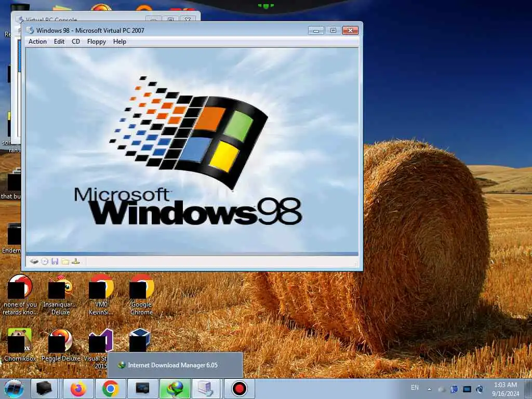532x399 pixels.
Task: Click the Internet Download Manager 6.05 preview label
Action: pyautogui.click(x=172, y=365)
